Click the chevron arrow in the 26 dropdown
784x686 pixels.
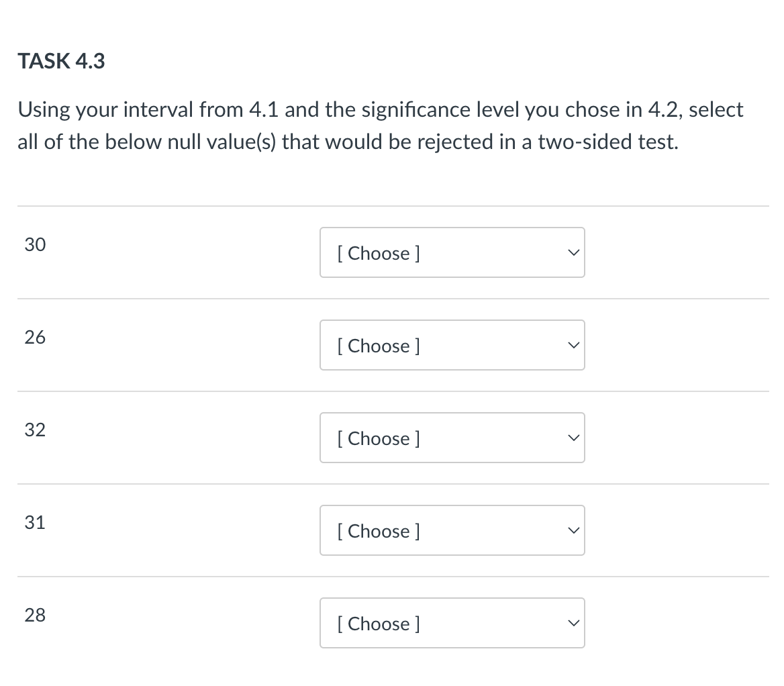[573, 345]
